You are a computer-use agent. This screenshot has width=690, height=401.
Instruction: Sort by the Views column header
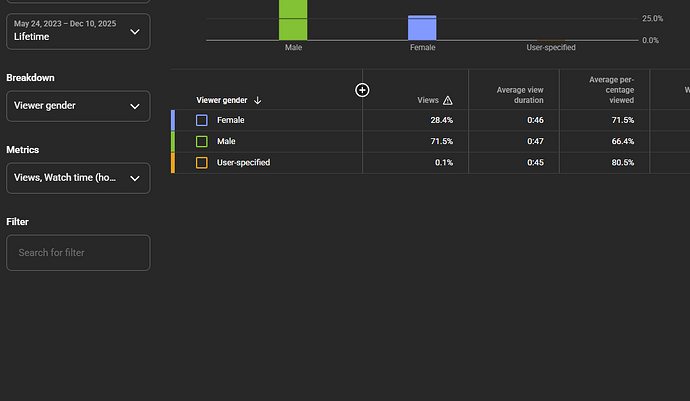click(428, 100)
